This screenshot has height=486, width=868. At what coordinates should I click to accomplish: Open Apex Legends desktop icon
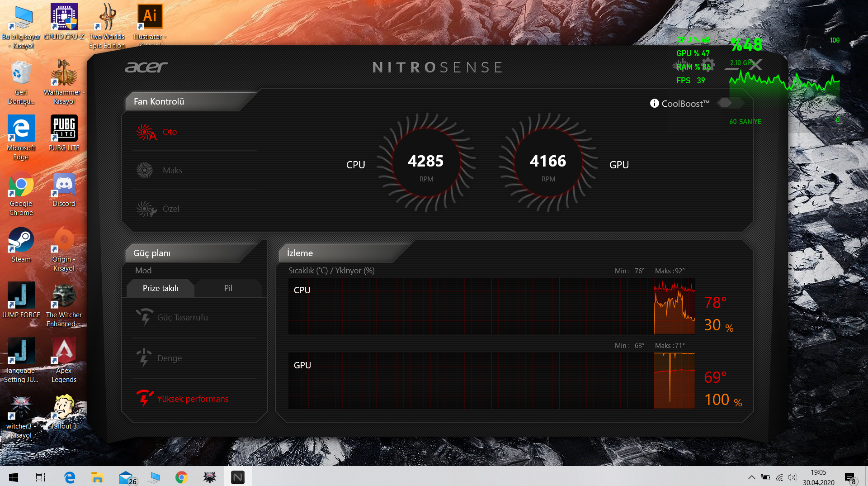64,361
